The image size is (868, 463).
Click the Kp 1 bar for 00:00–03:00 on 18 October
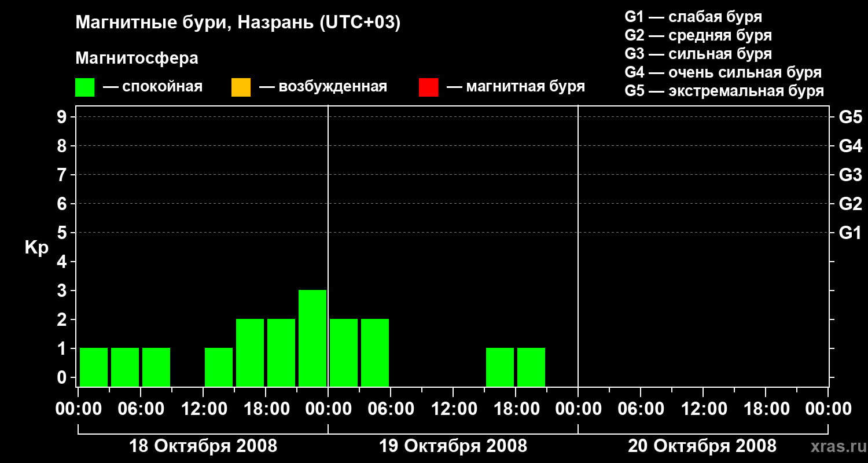click(94, 367)
